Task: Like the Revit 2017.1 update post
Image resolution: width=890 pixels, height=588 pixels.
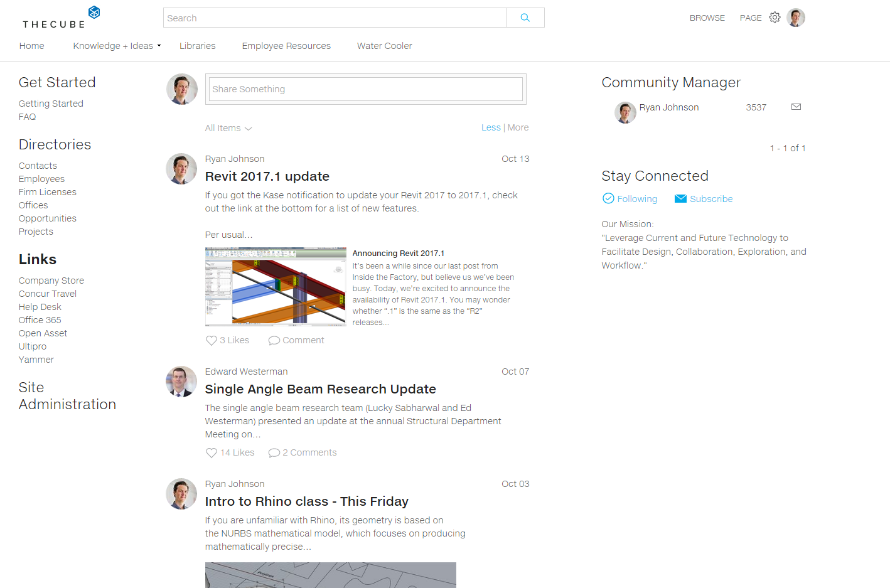Action: [212, 340]
